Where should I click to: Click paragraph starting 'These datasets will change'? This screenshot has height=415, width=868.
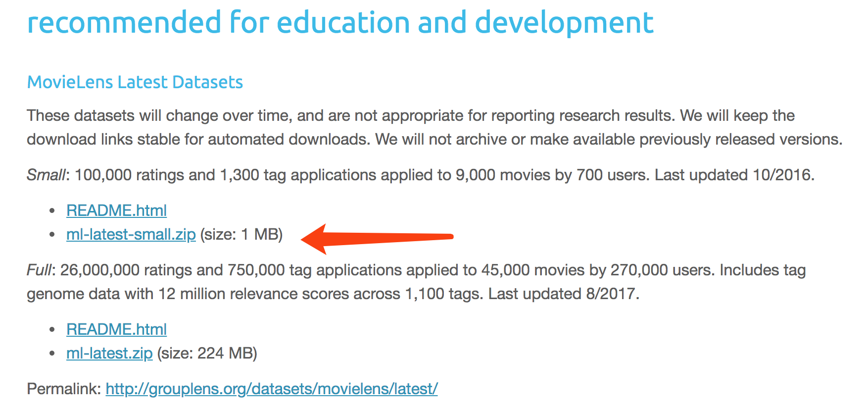point(434,127)
